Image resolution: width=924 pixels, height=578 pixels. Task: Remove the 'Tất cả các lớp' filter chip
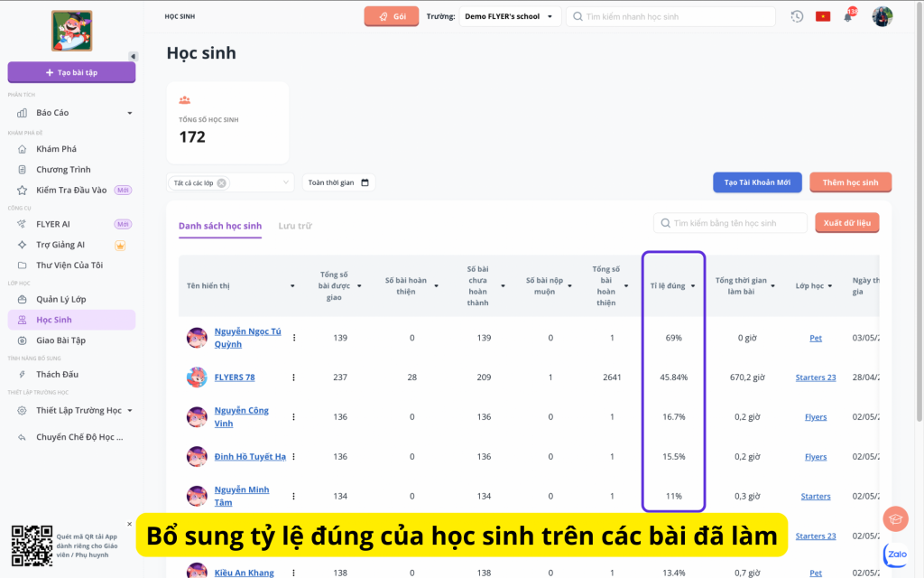[222, 182]
